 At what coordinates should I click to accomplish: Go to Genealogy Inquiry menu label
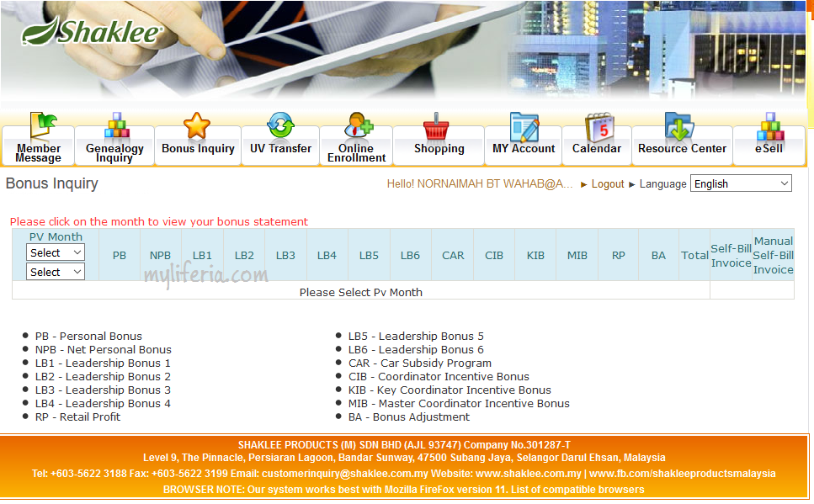(x=114, y=153)
